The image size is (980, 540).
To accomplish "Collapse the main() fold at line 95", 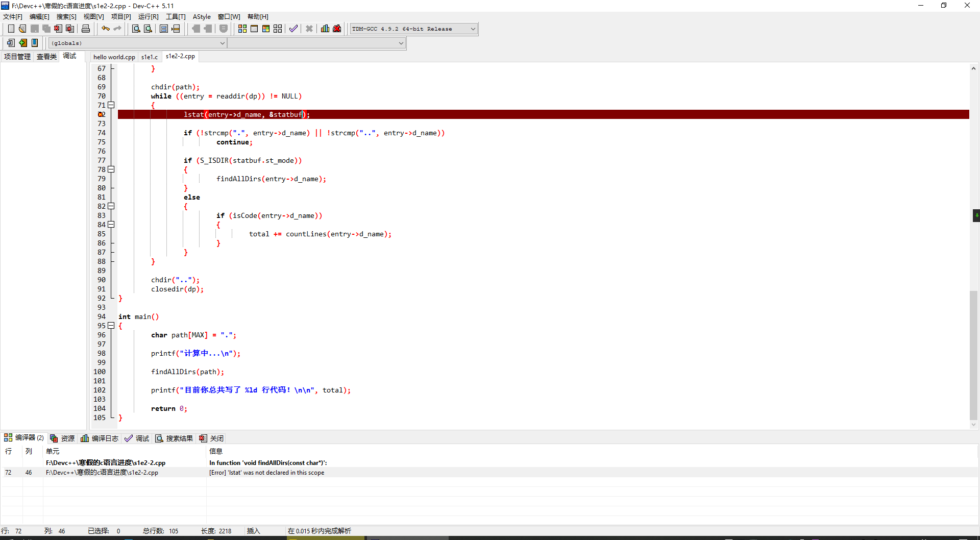I will click(111, 326).
